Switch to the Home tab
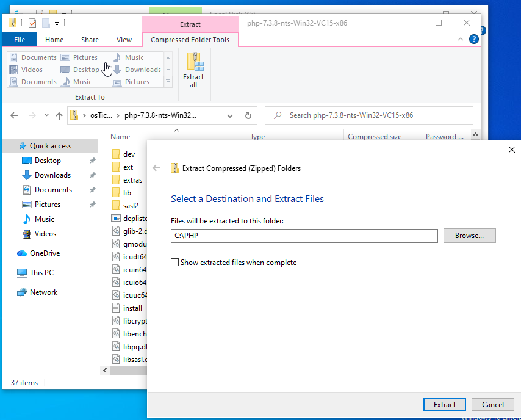This screenshot has height=420, width=521. click(54, 40)
